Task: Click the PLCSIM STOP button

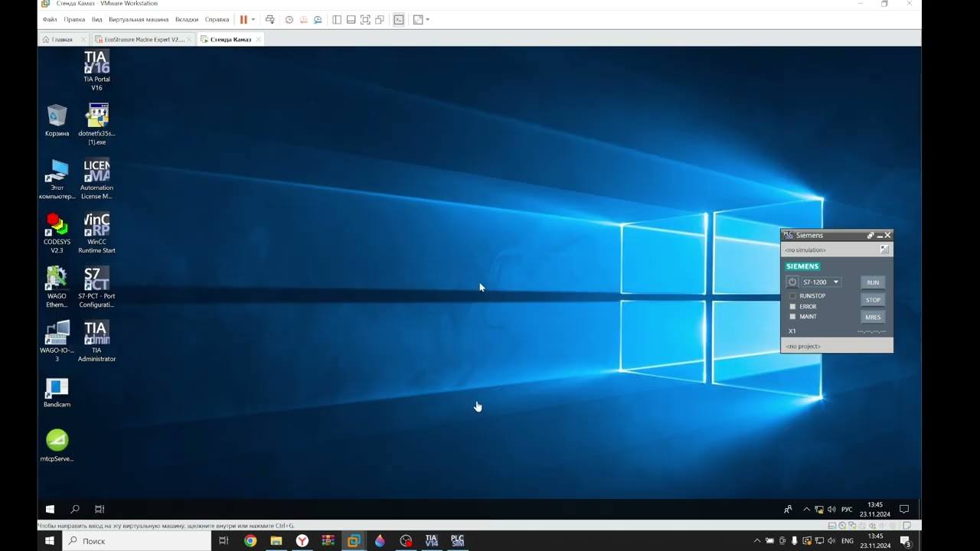Action: point(873,300)
